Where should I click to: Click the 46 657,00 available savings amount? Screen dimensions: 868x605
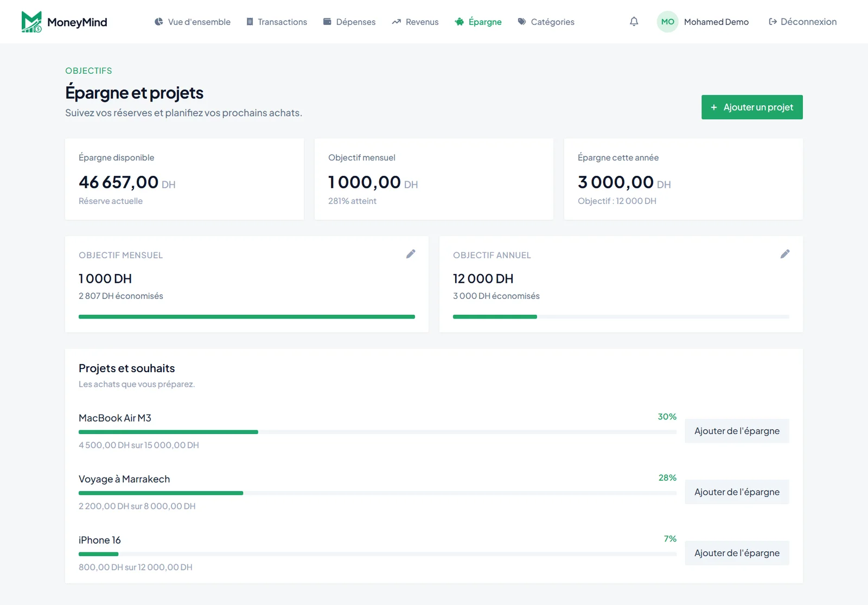(119, 182)
